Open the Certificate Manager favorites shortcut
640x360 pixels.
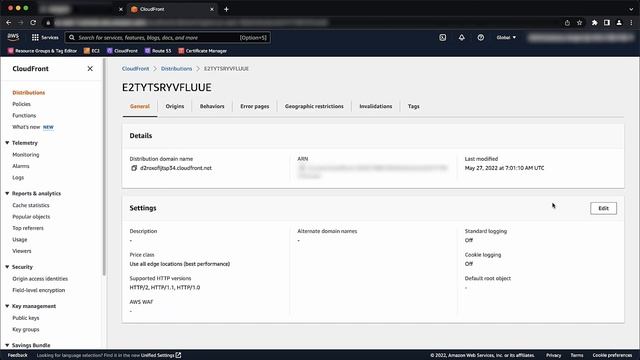pos(203,51)
